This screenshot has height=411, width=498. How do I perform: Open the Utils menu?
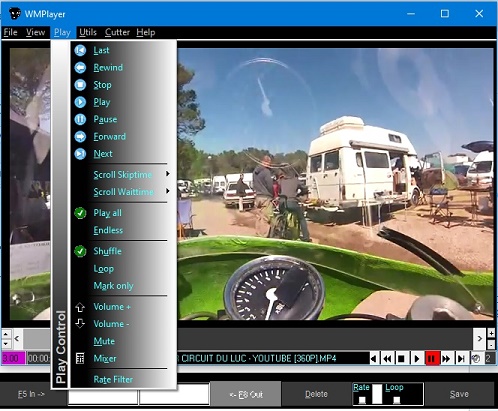[88, 32]
